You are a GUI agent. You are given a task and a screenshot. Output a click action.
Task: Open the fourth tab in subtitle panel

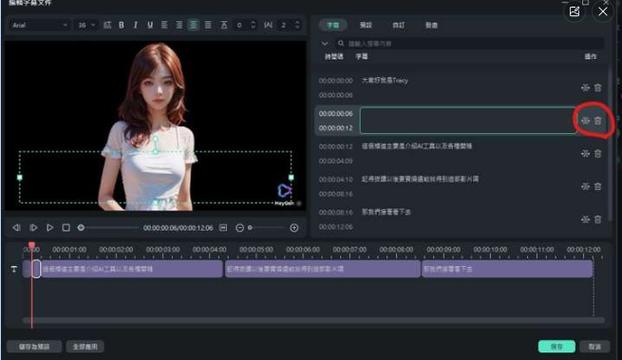[431, 25]
